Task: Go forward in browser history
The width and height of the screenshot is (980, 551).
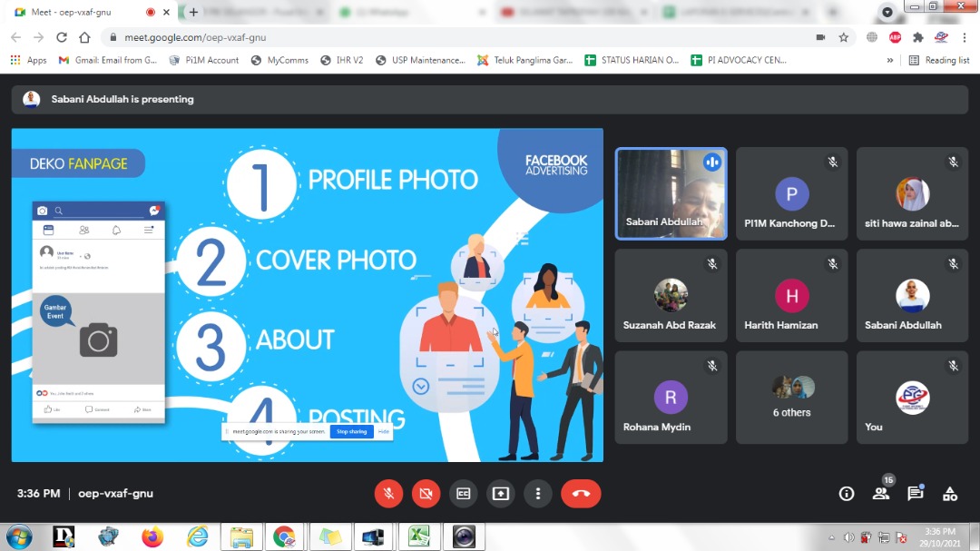Action: (39, 37)
